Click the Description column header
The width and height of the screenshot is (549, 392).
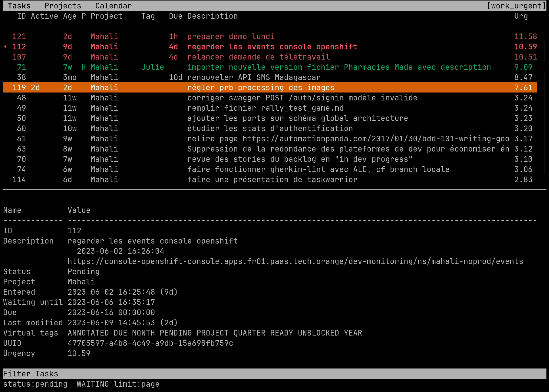(x=212, y=16)
